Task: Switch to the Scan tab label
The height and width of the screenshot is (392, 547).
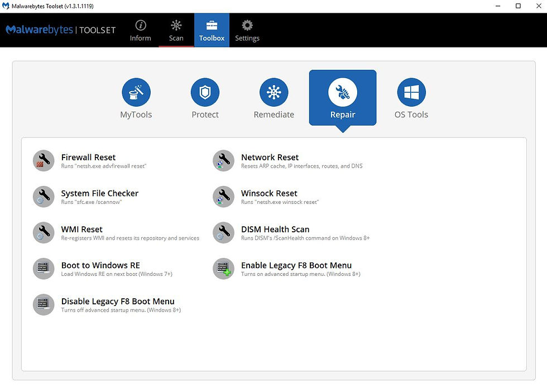Action: coord(176,38)
